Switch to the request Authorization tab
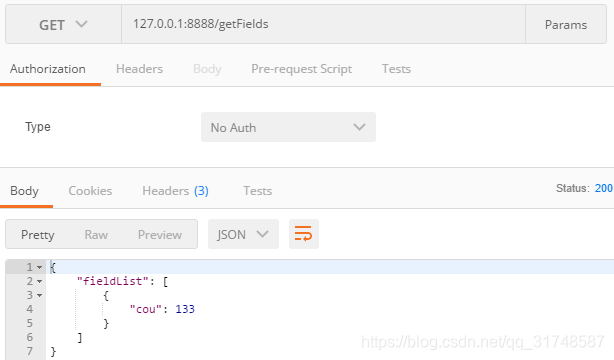The height and width of the screenshot is (360, 614). tap(48, 69)
